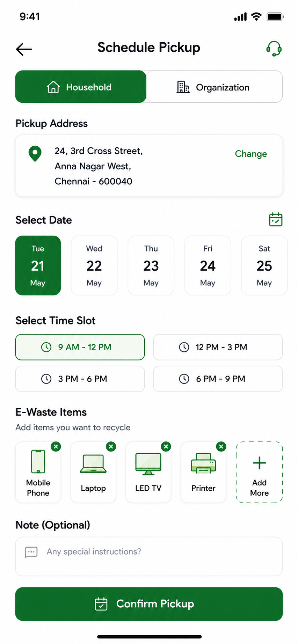The image size is (298, 644).
Task: Tap the plus icon to Add More items
Action: point(259,463)
